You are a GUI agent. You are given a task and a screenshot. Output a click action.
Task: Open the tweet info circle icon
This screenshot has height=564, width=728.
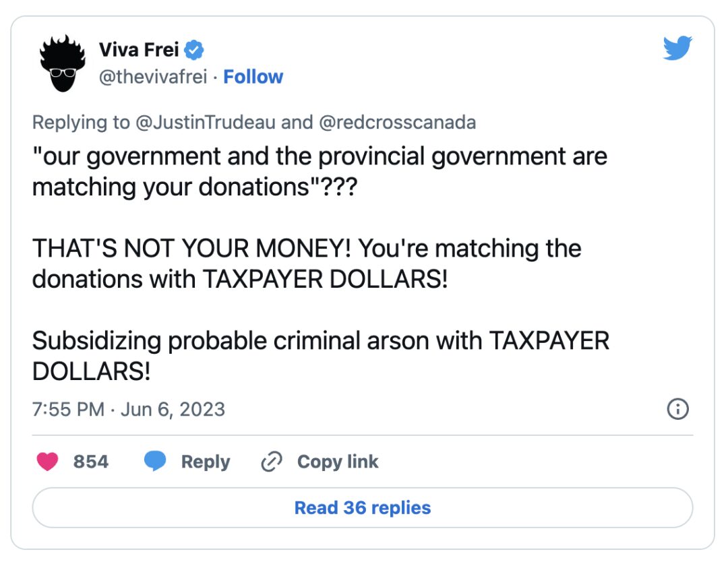[x=678, y=409]
